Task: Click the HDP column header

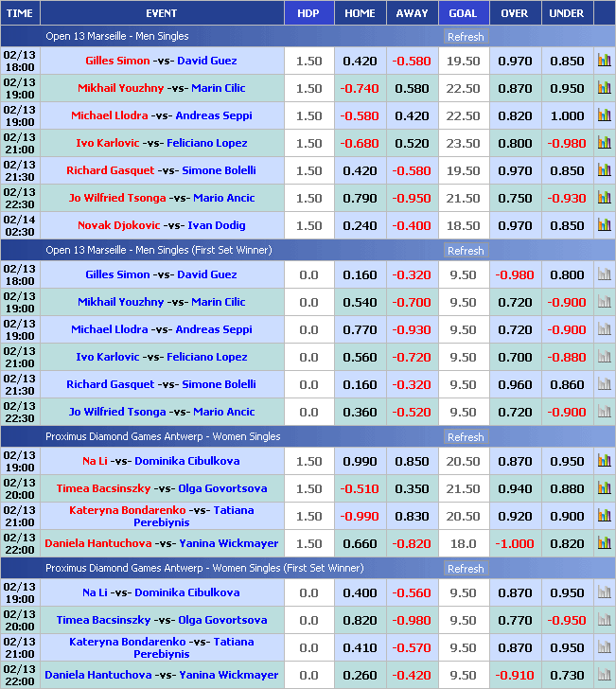Action: click(308, 13)
